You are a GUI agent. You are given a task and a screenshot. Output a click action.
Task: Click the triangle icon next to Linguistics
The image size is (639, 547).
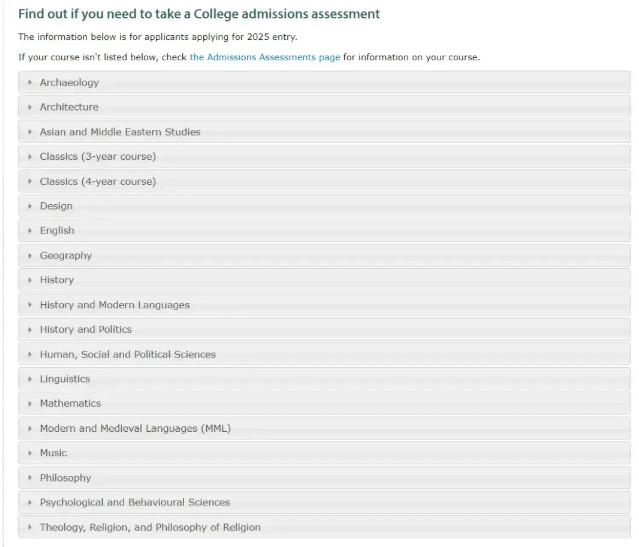pyautogui.click(x=30, y=379)
